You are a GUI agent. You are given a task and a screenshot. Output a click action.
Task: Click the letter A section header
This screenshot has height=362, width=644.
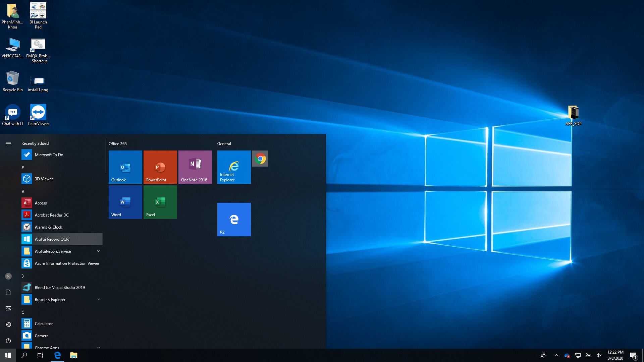[23, 192]
